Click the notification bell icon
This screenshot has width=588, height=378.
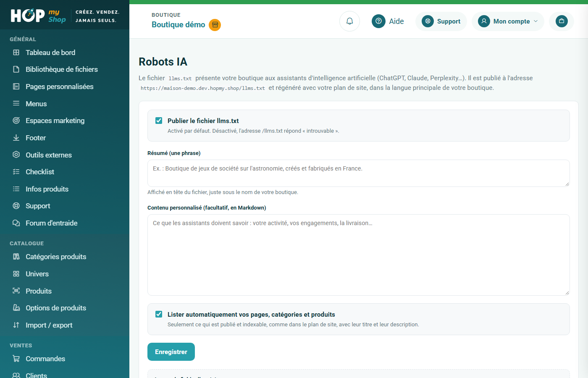coord(349,21)
